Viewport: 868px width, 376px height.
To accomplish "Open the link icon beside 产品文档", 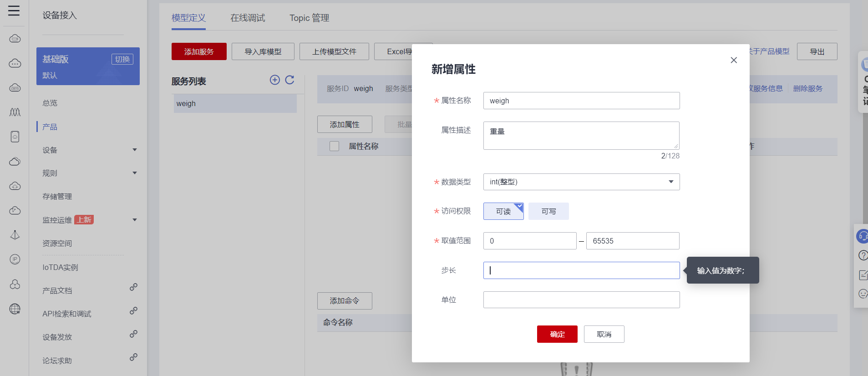I will (x=133, y=287).
